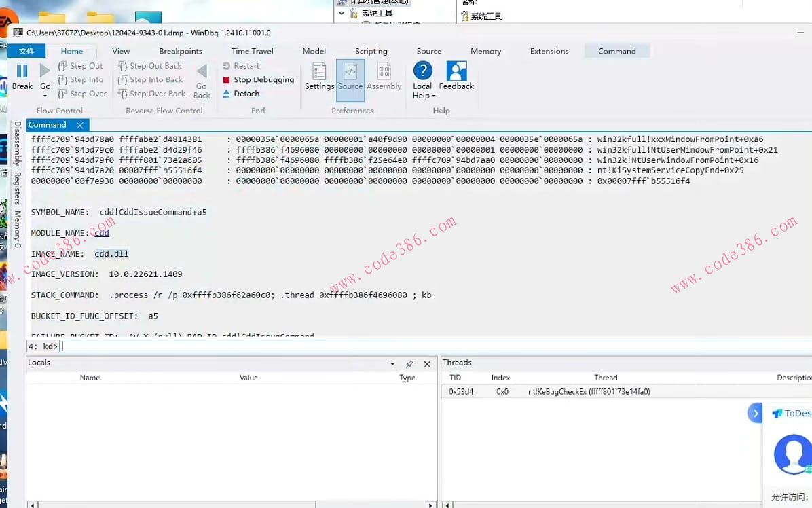Open the Memory 0 side panel
Viewport: 812px width, 508px height.
tap(17, 229)
